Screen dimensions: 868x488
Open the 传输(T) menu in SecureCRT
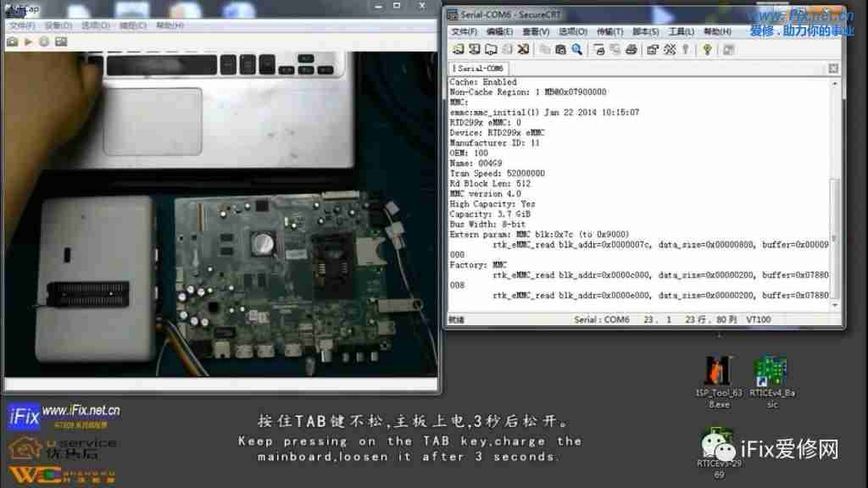click(609, 32)
